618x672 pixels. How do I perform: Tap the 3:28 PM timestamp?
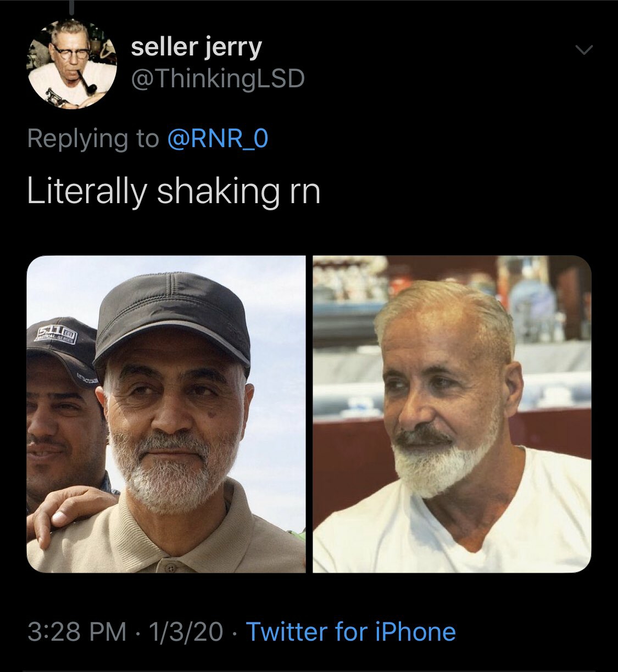77,631
